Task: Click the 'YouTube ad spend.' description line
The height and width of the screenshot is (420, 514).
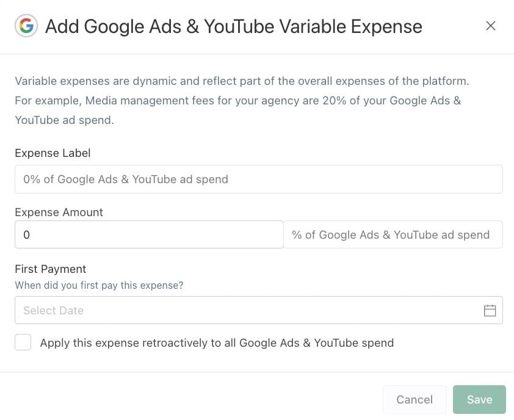Action: click(x=64, y=120)
